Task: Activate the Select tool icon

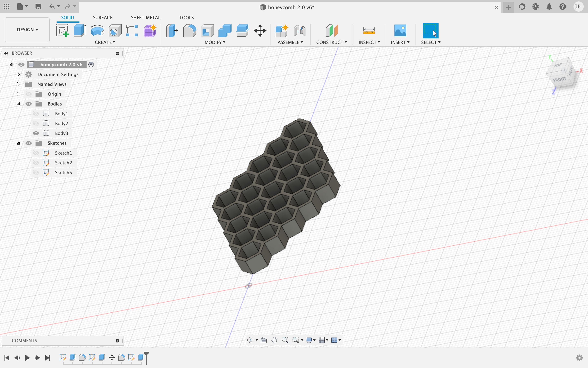Action: tap(431, 31)
